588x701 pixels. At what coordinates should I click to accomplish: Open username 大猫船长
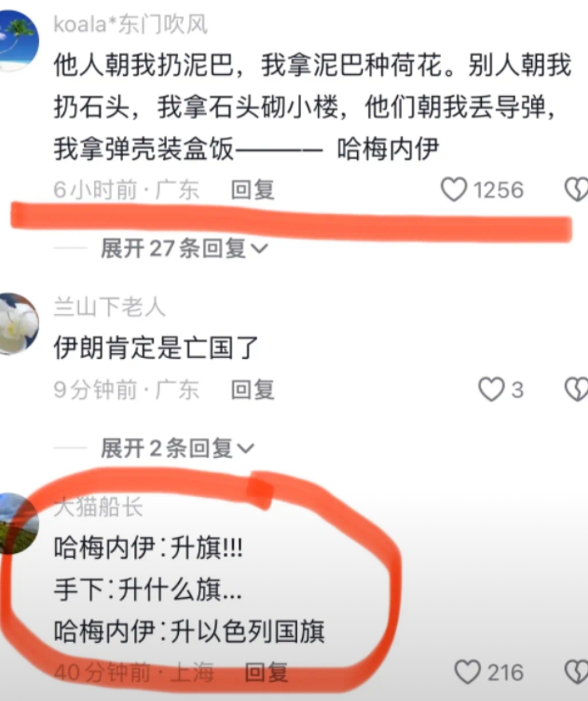coord(98,507)
